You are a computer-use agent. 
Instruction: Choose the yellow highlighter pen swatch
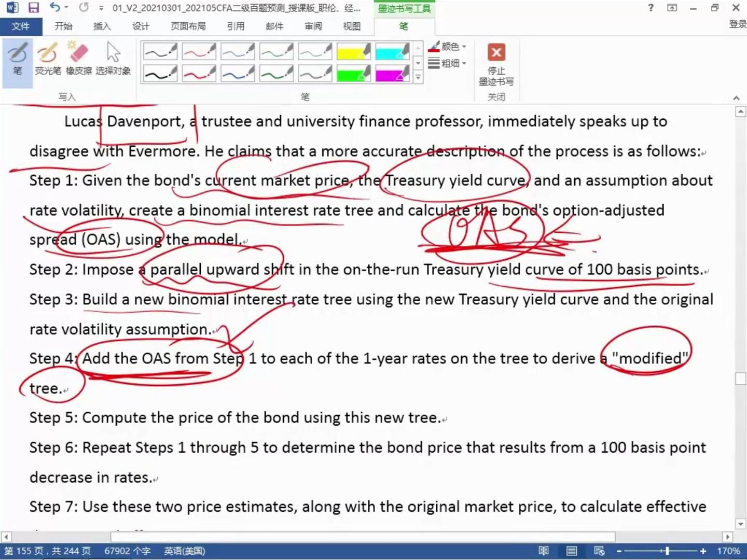coord(353,51)
